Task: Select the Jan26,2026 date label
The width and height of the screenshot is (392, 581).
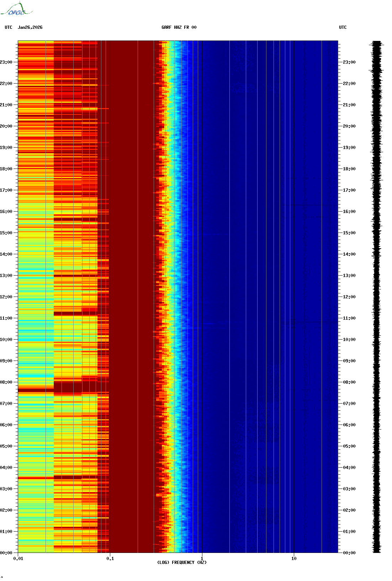Action: click(x=30, y=27)
